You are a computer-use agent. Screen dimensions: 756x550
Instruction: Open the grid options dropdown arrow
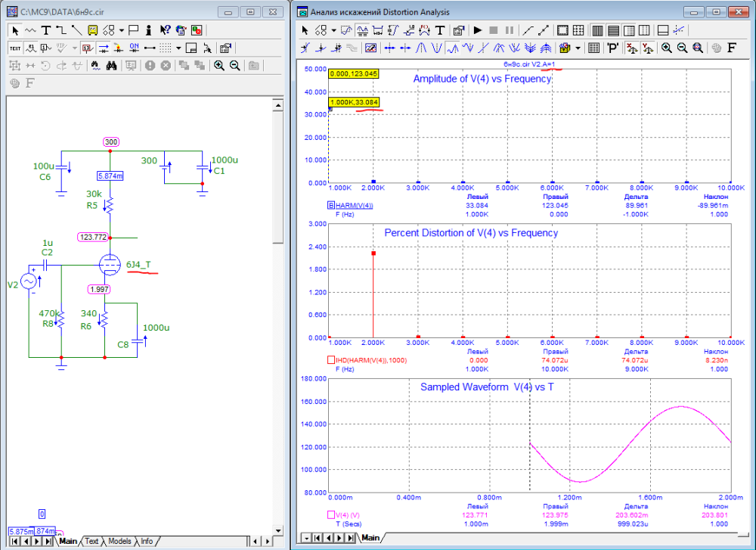coord(178,48)
